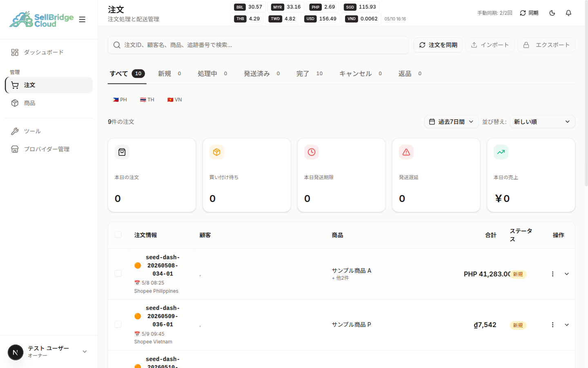Open three-dot actions menu for seed-dash-20260508-034-01
The width and height of the screenshot is (588, 368).
[x=552, y=274]
